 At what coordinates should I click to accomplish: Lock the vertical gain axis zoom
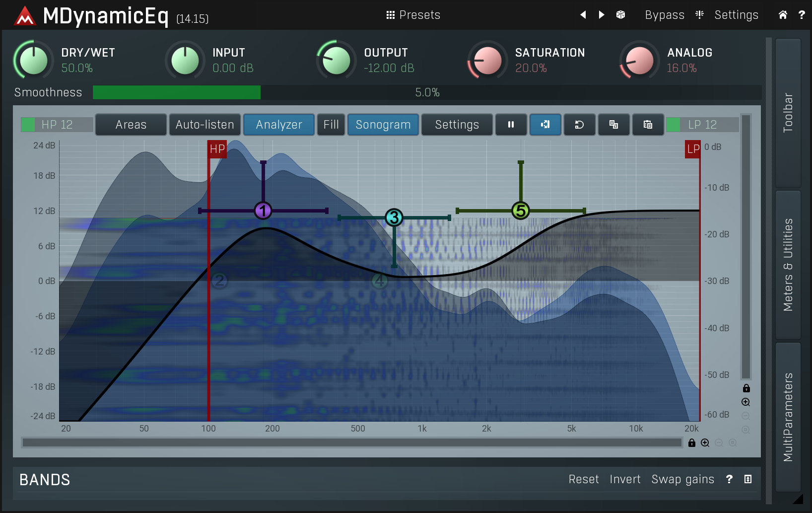746,388
